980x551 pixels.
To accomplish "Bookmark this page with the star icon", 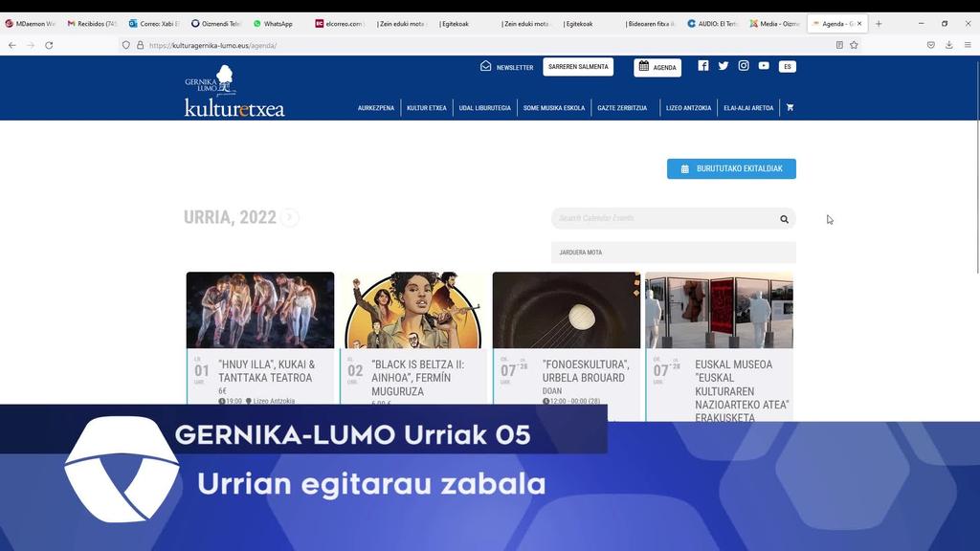I will click(x=854, y=45).
